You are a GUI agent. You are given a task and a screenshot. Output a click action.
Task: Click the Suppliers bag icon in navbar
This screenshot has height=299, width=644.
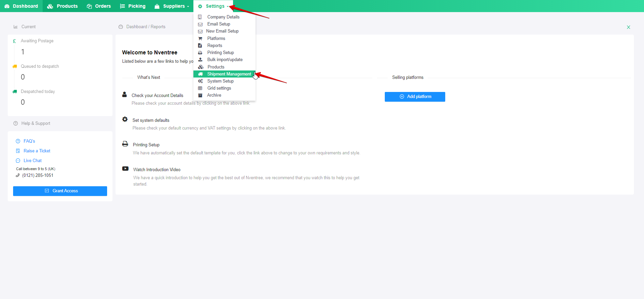pyautogui.click(x=157, y=6)
